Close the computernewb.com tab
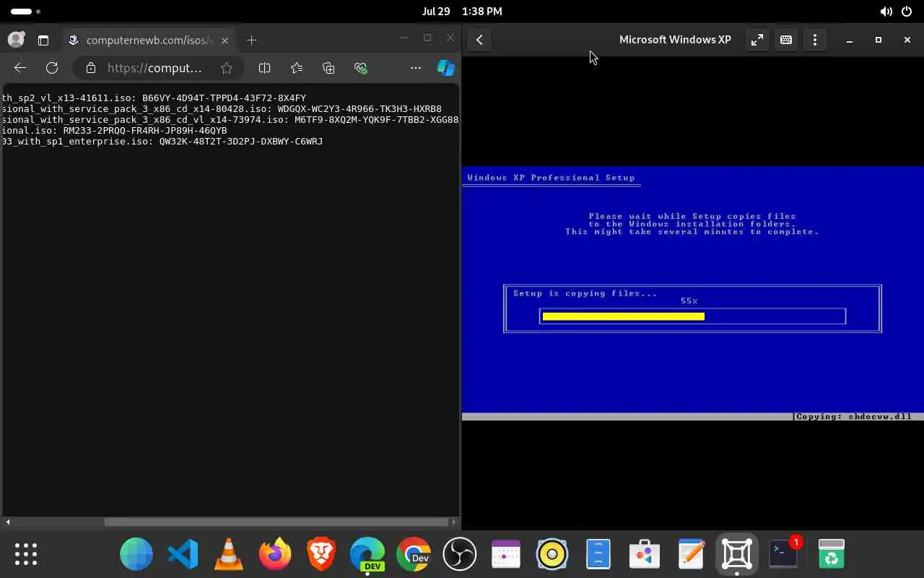 pyautogui.click(x=225, y=40)
